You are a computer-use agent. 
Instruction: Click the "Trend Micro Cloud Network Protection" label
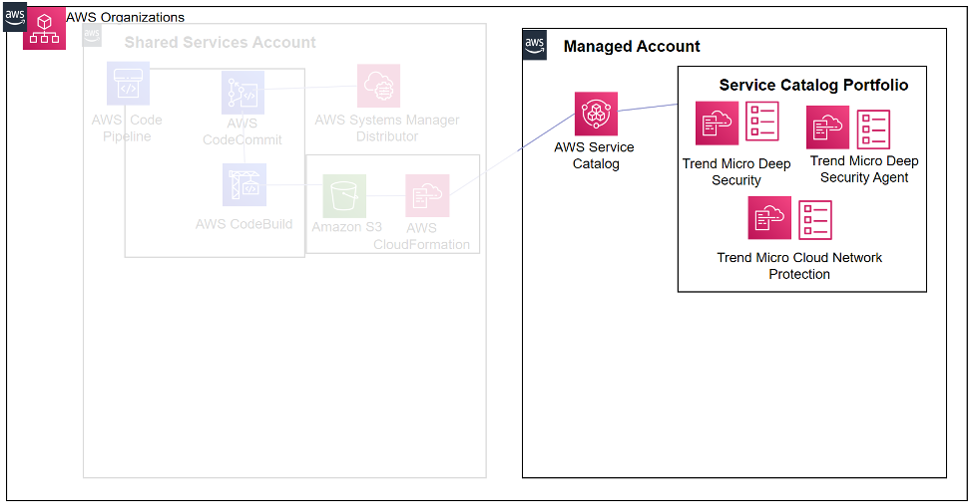click(799, 266)
